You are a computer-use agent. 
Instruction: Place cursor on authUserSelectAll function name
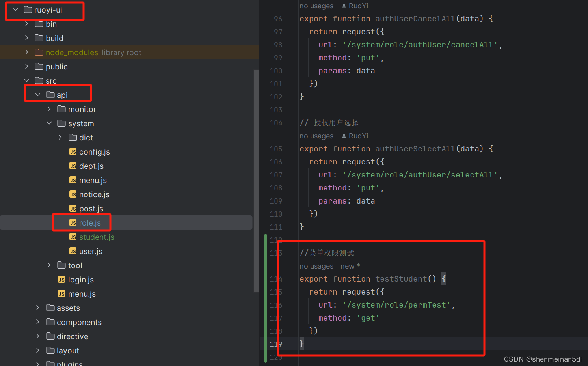[415, 149]
